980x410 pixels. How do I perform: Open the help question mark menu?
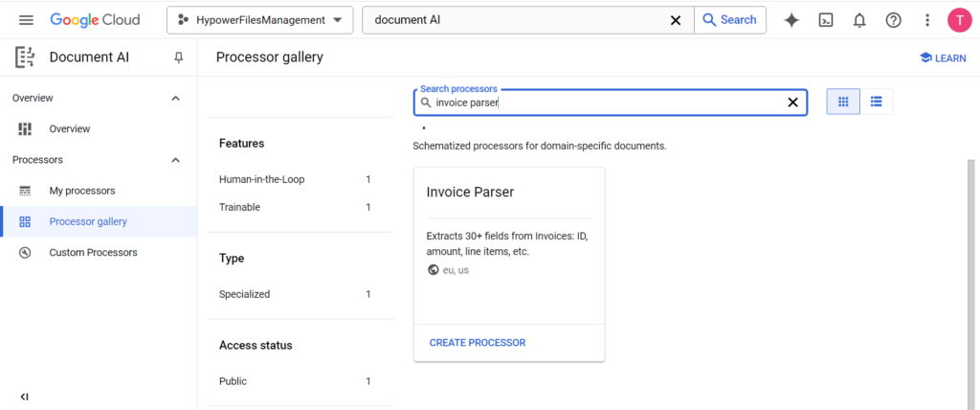tap(893, 20)
